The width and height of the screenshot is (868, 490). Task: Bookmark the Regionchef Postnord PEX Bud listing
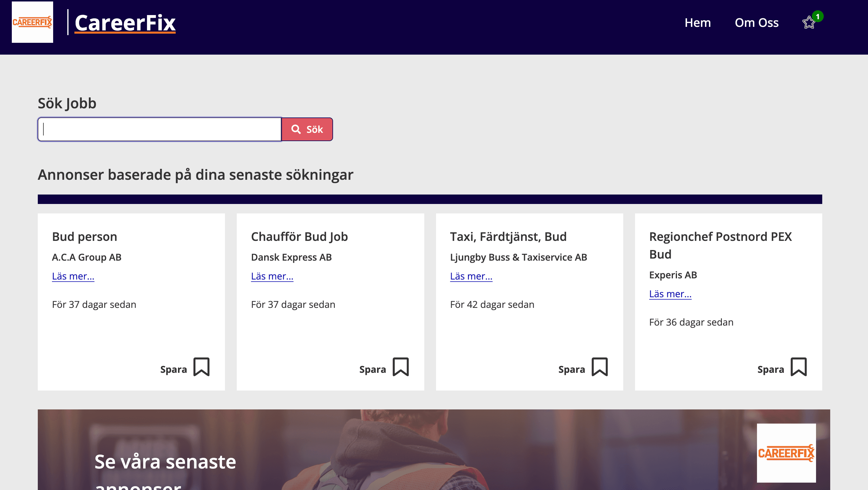(799, 367)
